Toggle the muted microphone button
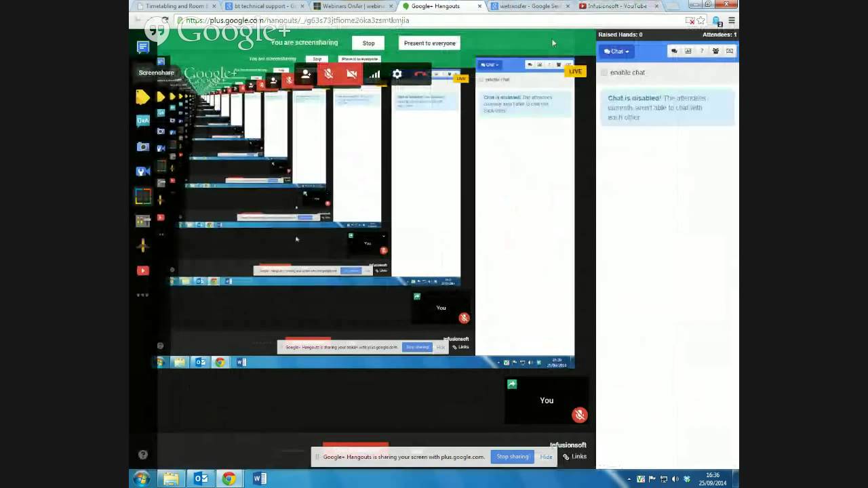 (329, 75)
